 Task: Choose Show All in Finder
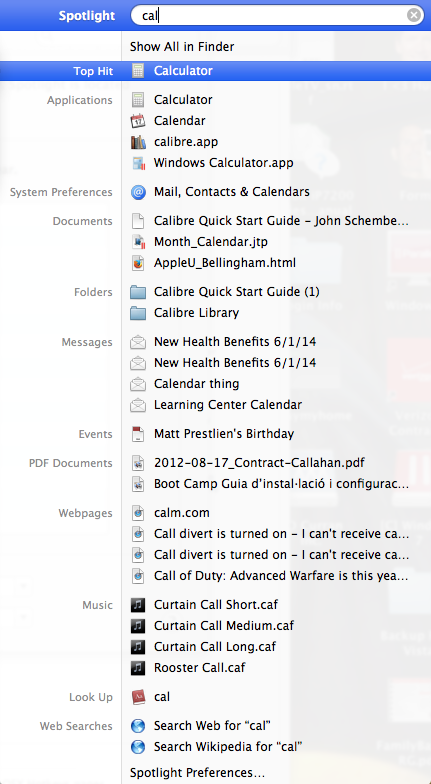[182, 47]
